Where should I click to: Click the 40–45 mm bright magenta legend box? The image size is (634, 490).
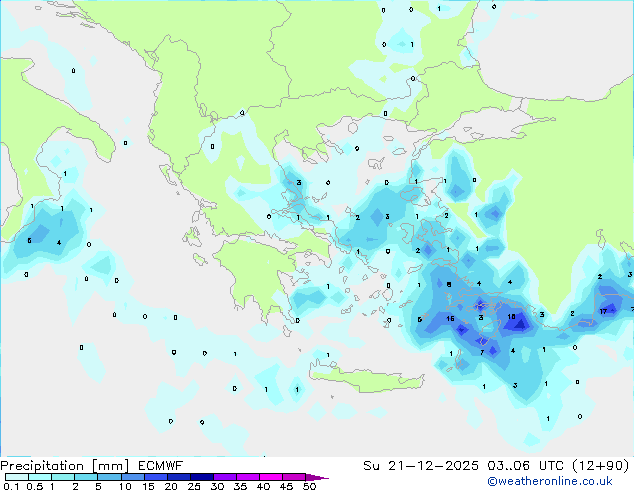pyautogui.click(x=271, y=477)
